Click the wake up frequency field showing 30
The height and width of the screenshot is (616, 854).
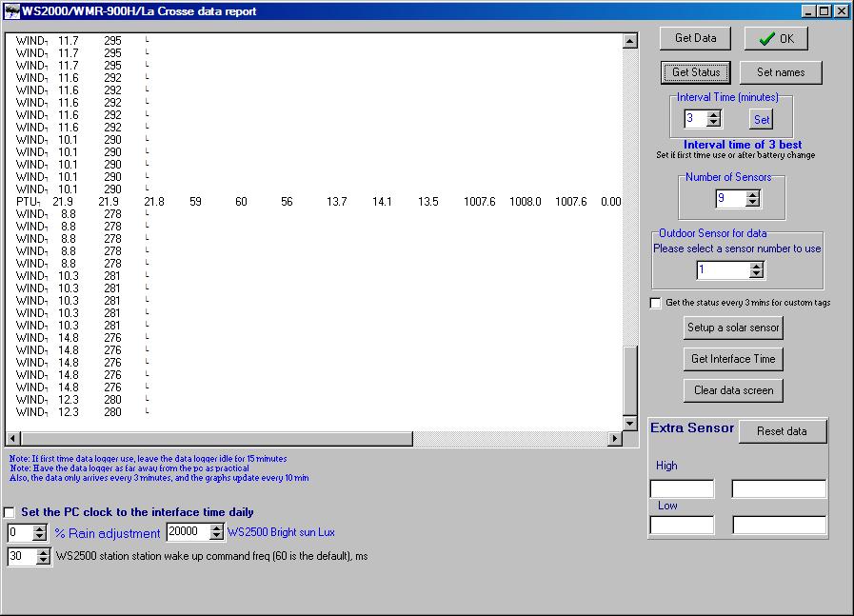click(22, 556)
